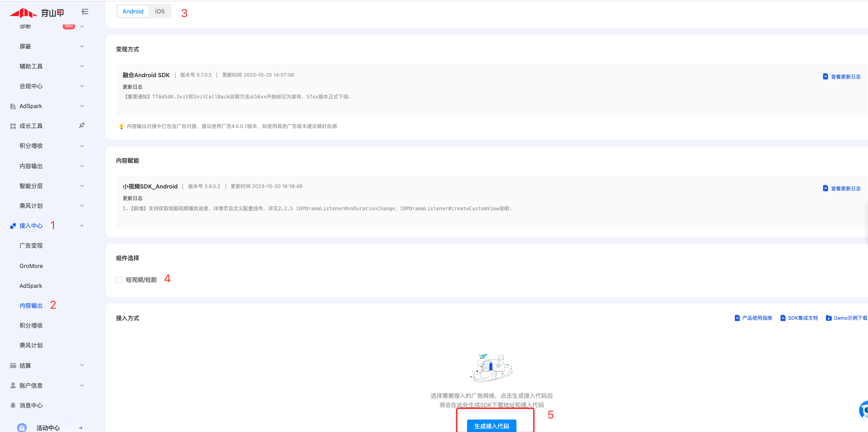
Task: Click the 小视频SDK_Android title
Action: point(150,187)
